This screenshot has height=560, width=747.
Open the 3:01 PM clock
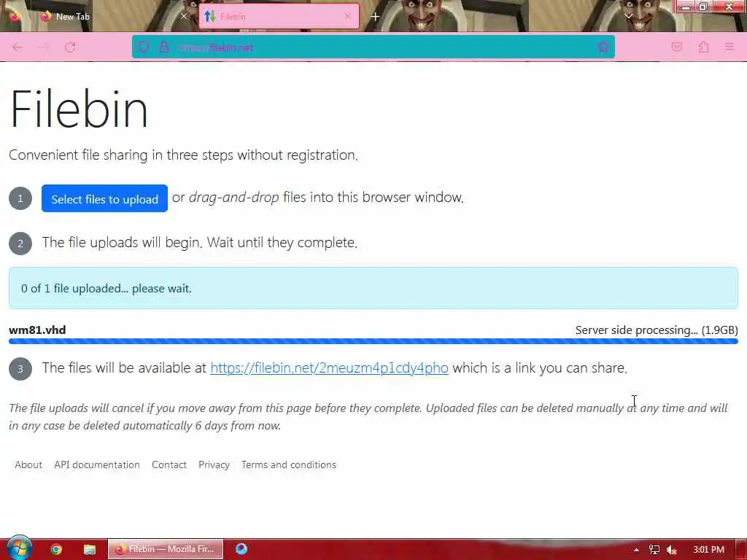[708, 550]
